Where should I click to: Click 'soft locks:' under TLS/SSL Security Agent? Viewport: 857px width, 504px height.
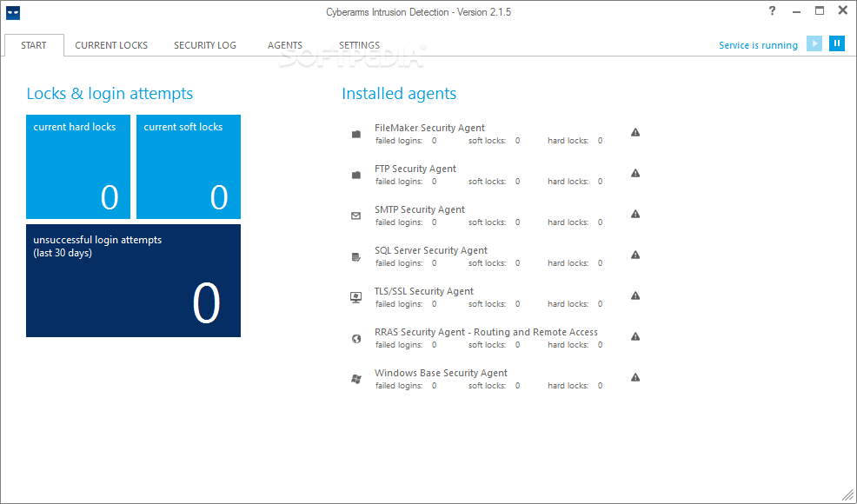point(487,304)
